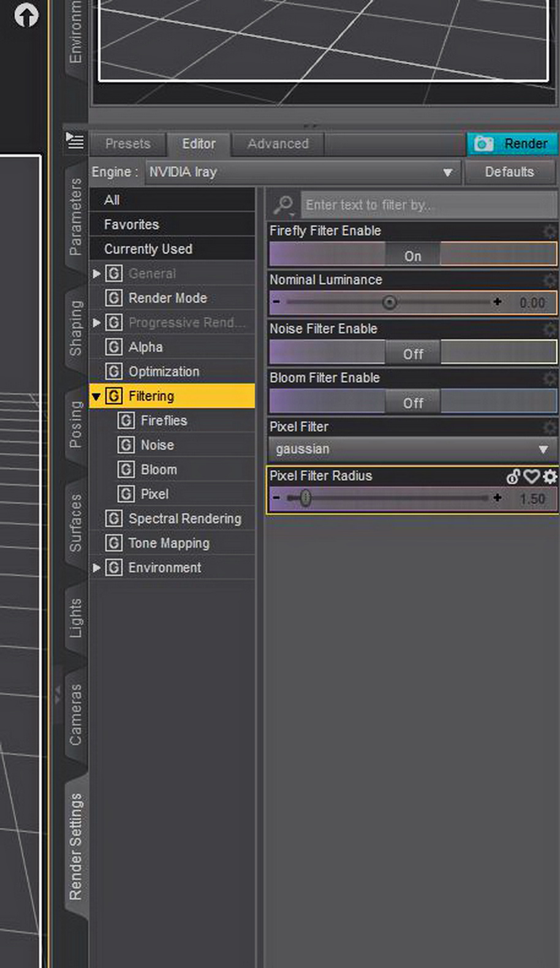Screen dimensions: 560x968
Task: Open Pixel Filter Radius gear settings
Action: [x=550, y=476]
